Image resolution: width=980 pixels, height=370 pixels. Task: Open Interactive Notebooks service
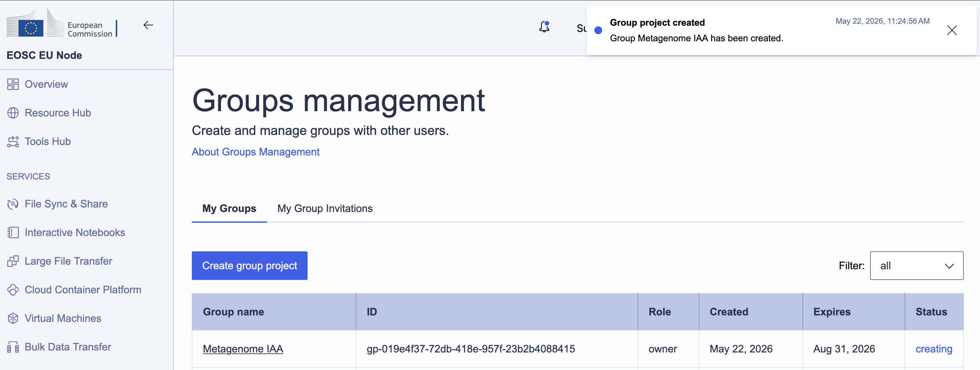point(75,232)
